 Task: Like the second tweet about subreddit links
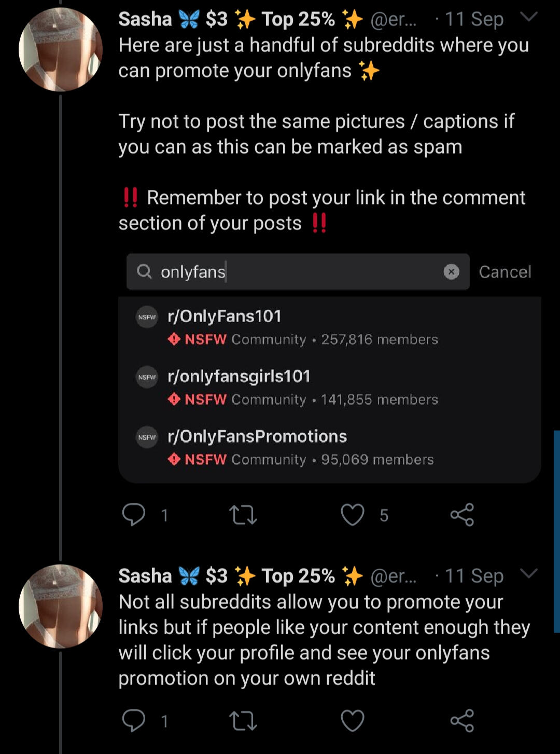point(353,721)
